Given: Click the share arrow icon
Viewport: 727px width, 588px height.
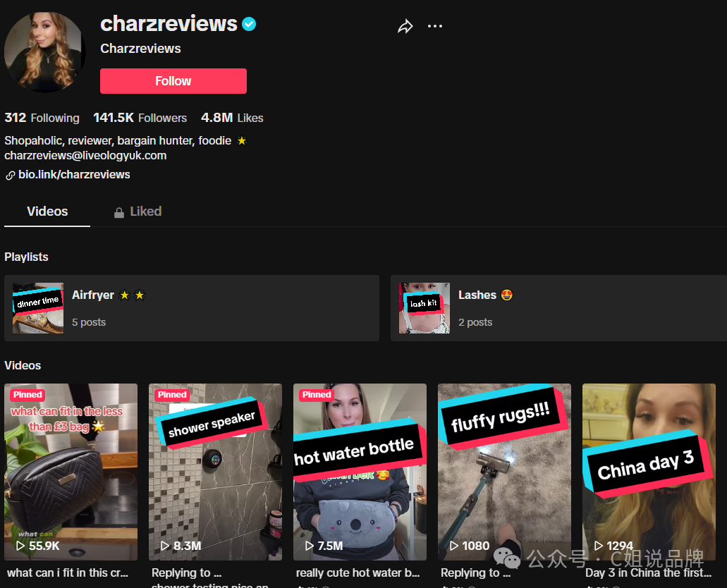Looking at the screenshot, I should 405,26.
